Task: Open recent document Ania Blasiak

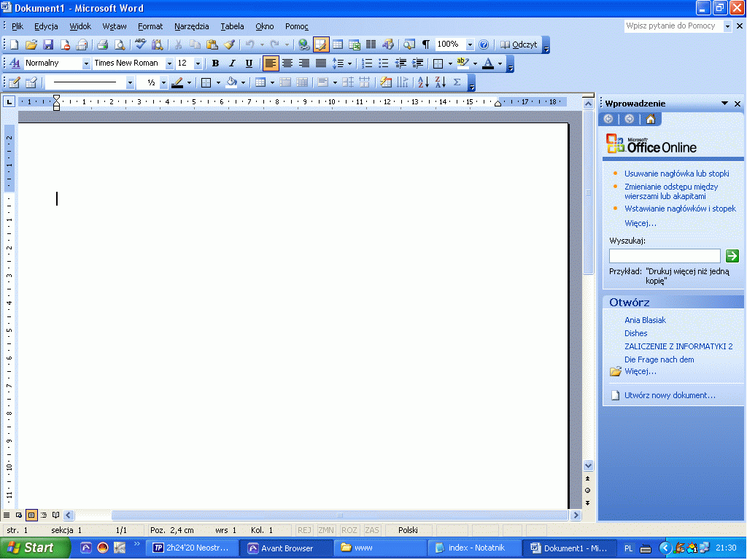Action: (645, 321)
